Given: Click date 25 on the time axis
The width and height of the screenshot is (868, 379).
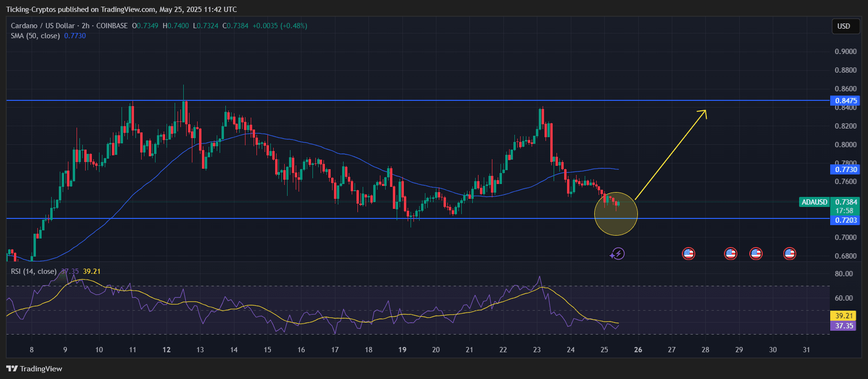Looking at the screenshot, I should click(x=604, y=350).
